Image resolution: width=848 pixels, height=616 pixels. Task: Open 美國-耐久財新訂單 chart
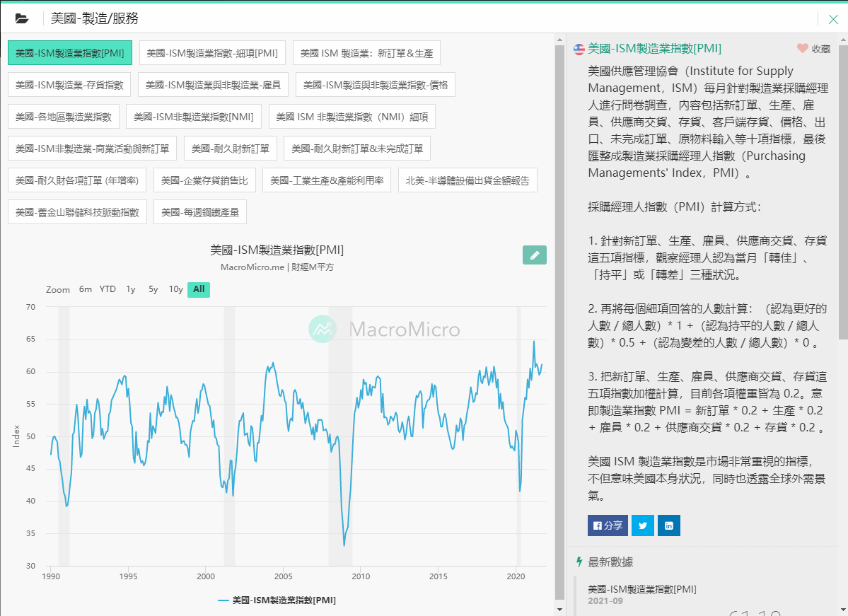coord(231,149)
